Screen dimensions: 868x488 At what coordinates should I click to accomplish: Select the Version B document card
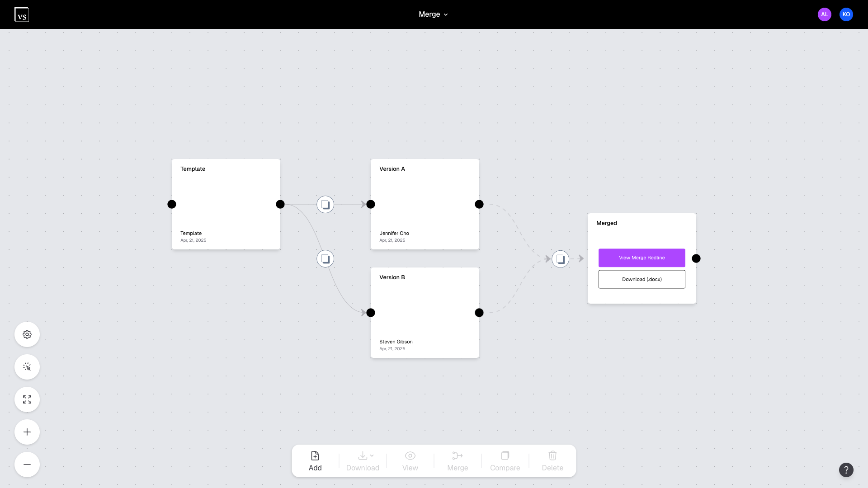tap(425, 313)
